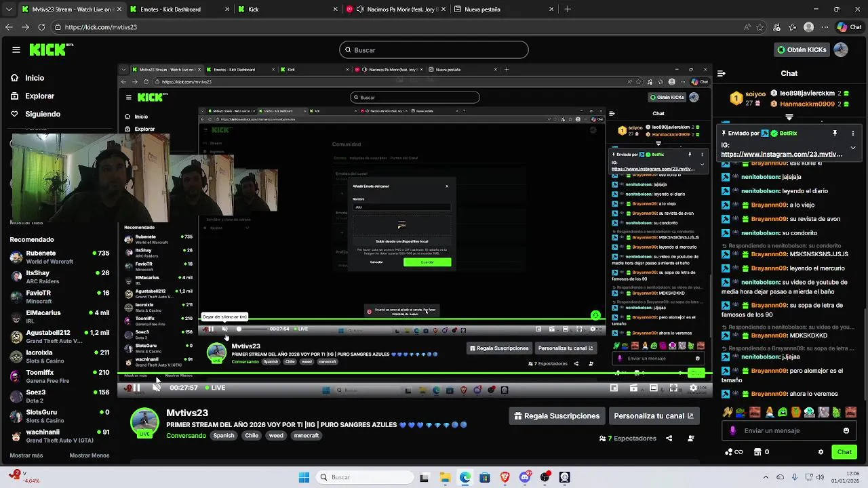Expand recommended list with Mostrar más
868x488 pixels.
(26, 455)
